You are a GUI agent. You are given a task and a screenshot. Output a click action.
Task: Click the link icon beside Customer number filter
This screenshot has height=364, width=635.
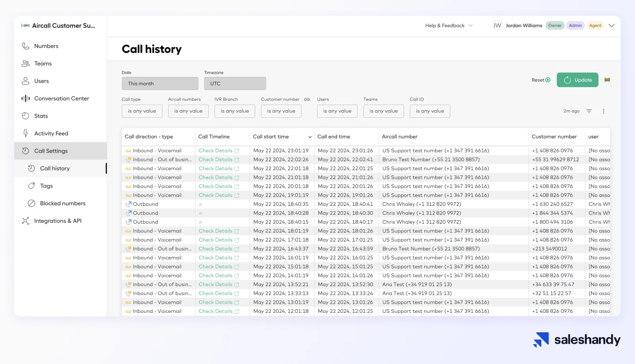[x=307, y=100]
